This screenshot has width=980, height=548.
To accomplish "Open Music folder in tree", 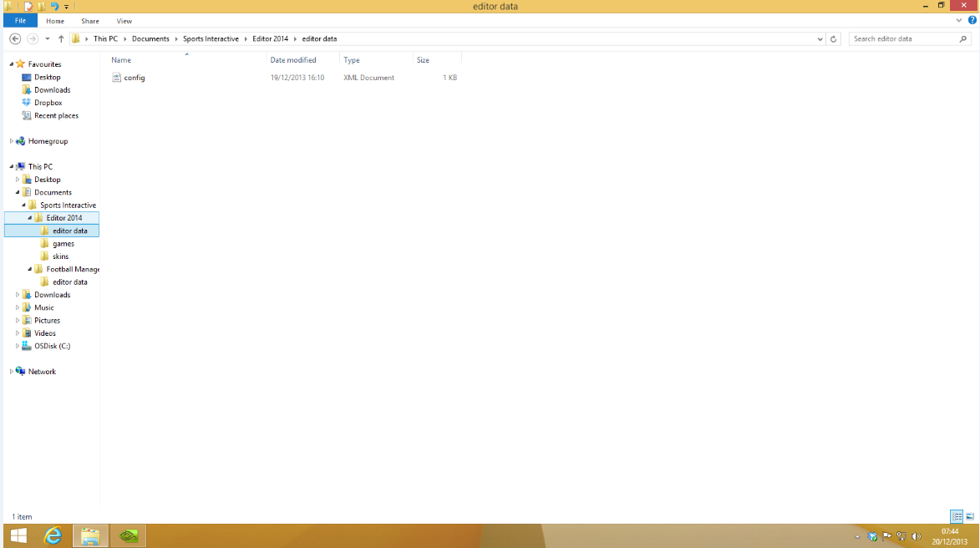I will click(43, 307).
